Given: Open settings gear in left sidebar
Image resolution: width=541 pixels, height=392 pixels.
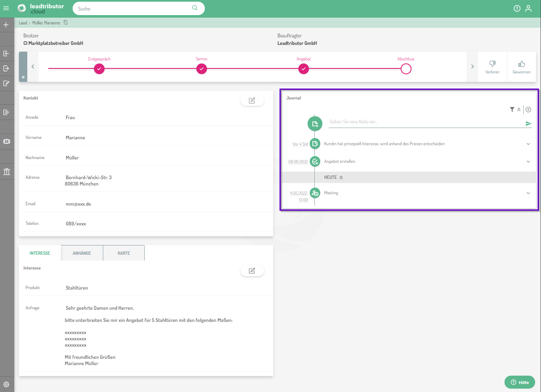Looking at the screenshot, I should pos(6,384).
